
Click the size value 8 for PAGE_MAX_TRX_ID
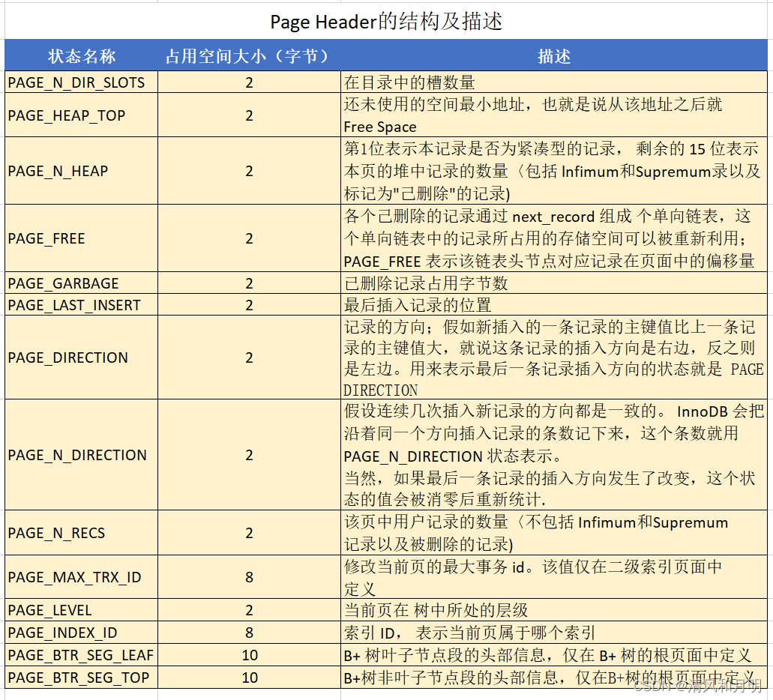tap(249, 577)
